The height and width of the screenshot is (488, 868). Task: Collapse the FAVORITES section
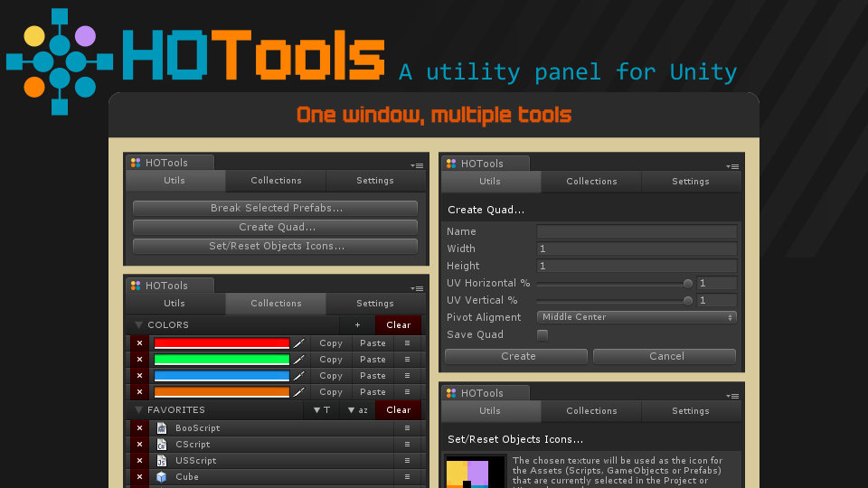[138, 410]
